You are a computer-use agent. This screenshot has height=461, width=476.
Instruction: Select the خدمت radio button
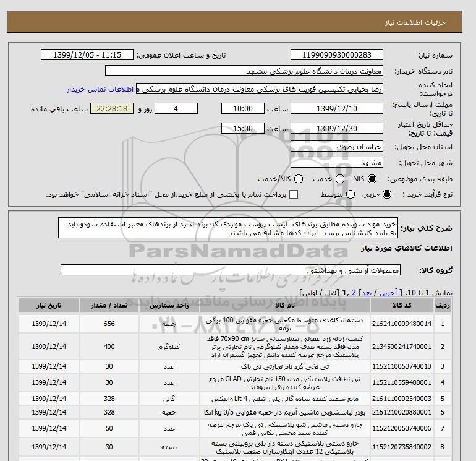tap(340, 179)
